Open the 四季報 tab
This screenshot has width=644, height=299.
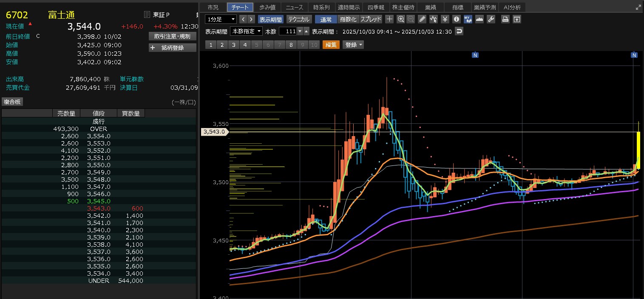[x=376, y=7]
